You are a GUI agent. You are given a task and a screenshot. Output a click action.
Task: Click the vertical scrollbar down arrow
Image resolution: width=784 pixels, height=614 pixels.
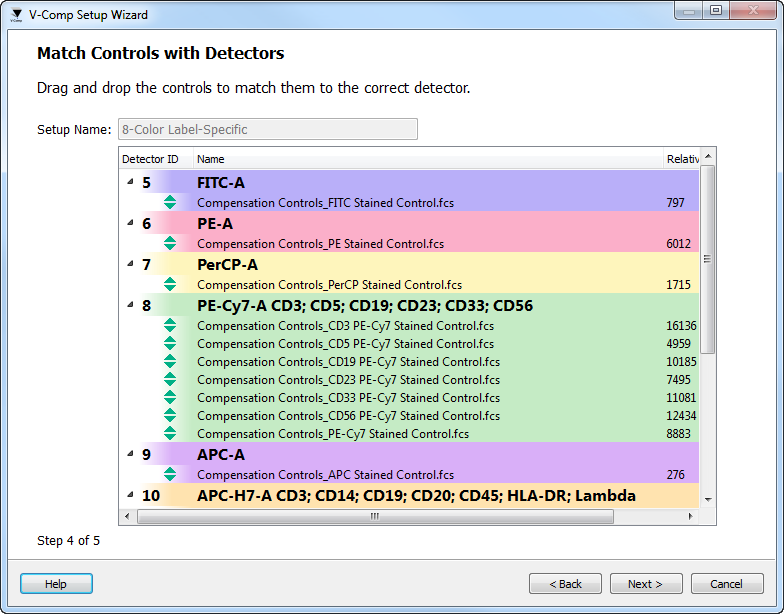[708, 500]
